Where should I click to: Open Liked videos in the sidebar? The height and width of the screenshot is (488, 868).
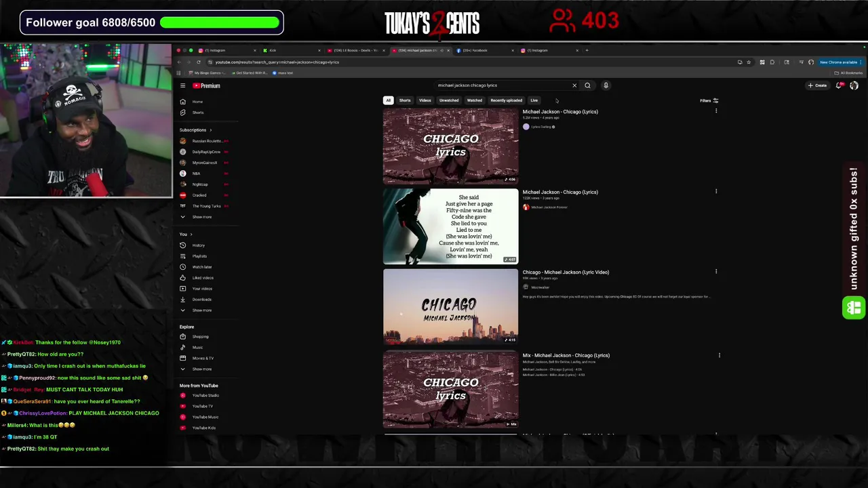coord(202,278)
